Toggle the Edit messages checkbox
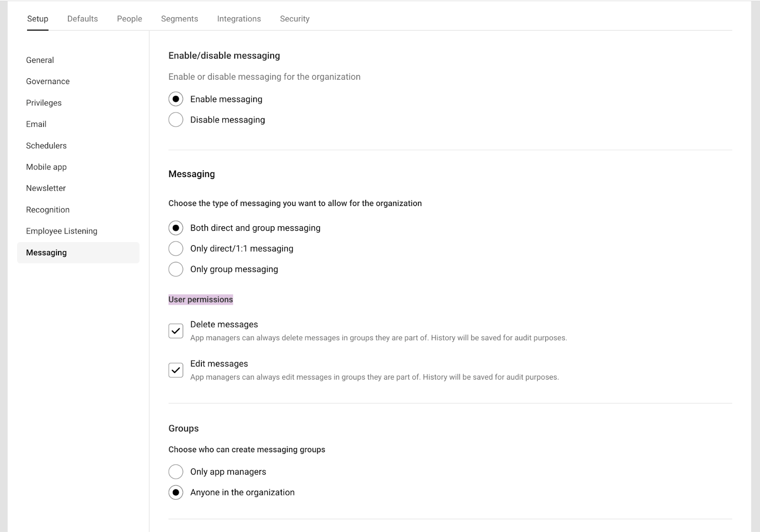Viewport: 760px width, 532px height. click(176, 370)
